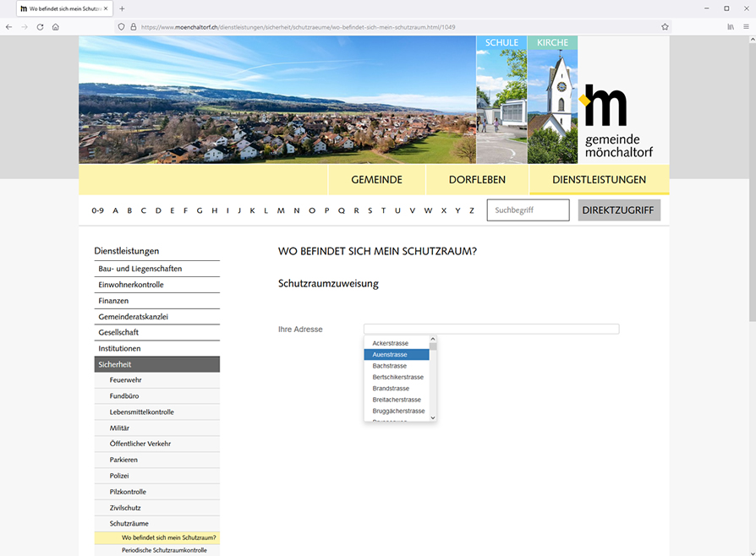Screen dimensions: 756x556
Task: Open Periodische Schutzraumkontrolle sidebar link
Action: click(157, 550)
